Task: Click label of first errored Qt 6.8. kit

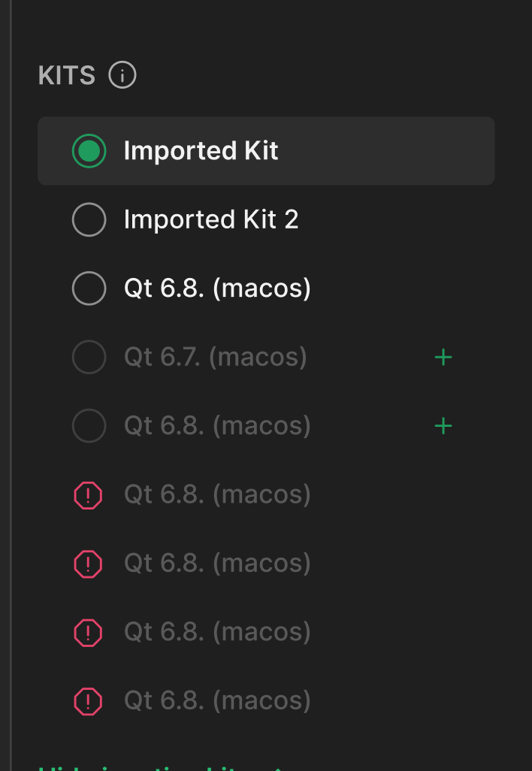Action: (217, 495)
